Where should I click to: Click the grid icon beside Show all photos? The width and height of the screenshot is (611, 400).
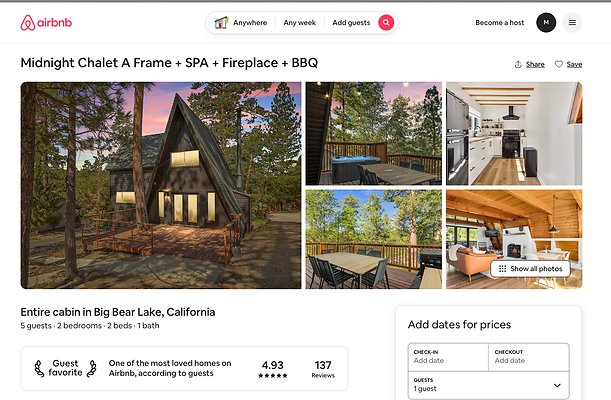point(502,269)
